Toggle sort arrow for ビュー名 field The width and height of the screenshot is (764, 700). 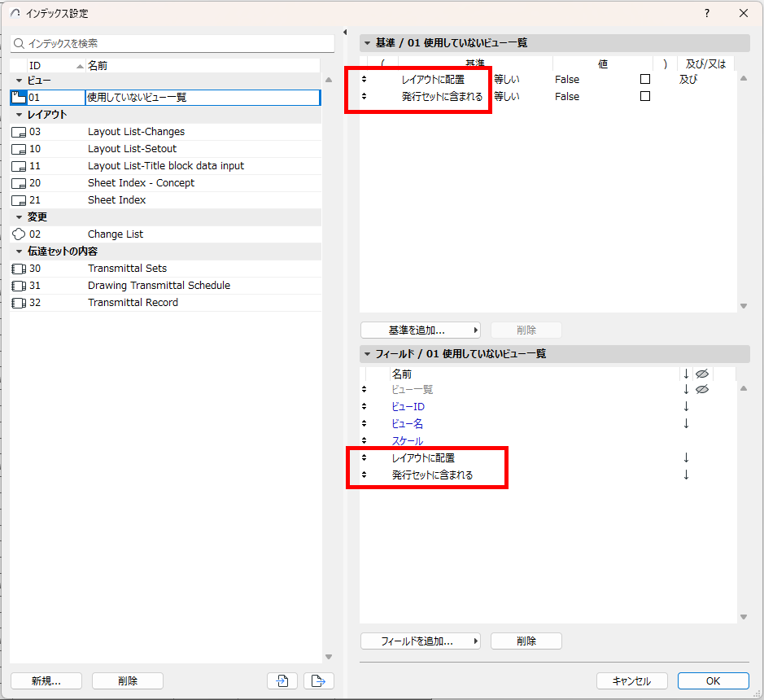pyautogui.click(x=686, y=423)
